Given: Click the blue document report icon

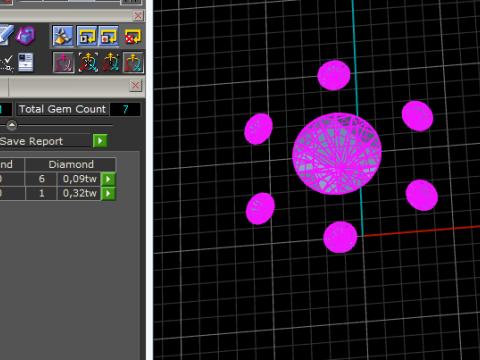Looking at the screenshot, I should click(26, 62).
